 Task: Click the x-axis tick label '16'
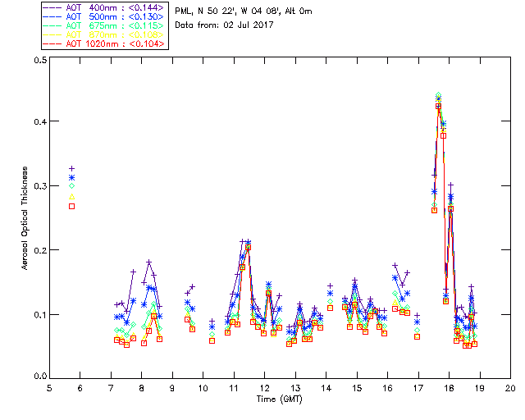387,388
